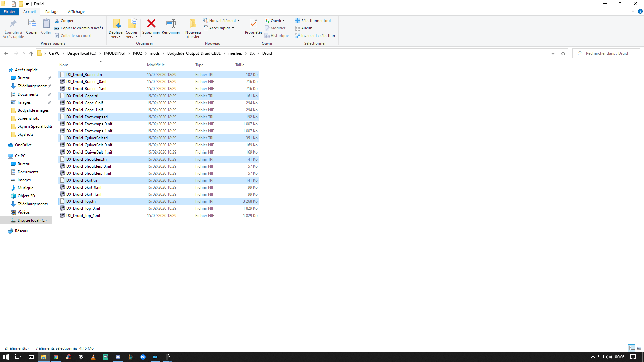Image resolution: width=644 pixels, height=362 pixels.
Task: Switch to details view icon in status bar
Action: tap(632, 348)
